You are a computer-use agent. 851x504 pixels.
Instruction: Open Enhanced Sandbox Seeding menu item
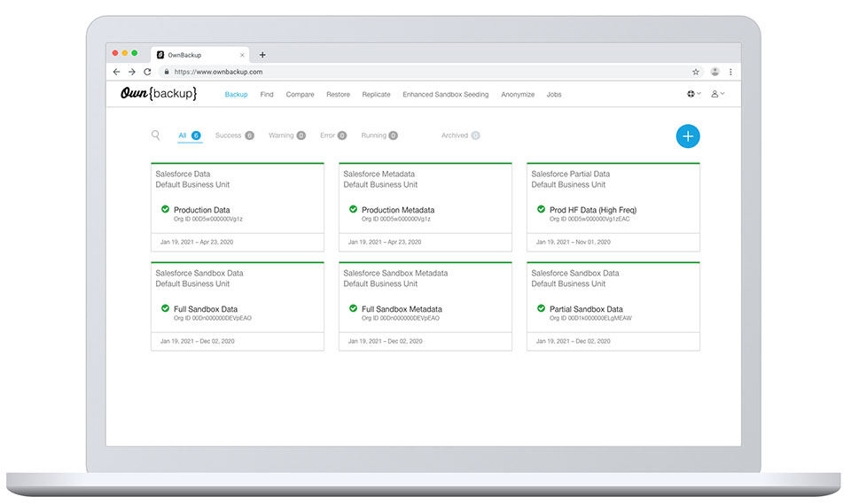tap(446, 95)
